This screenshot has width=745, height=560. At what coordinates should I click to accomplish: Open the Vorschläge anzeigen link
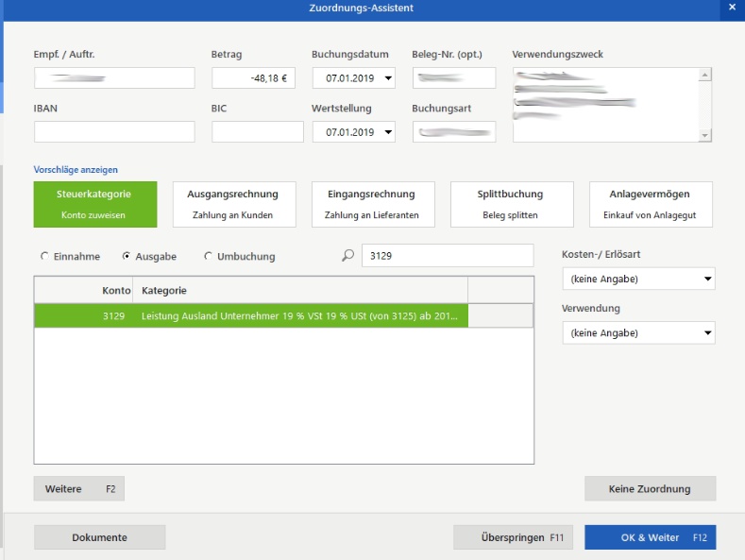pos(76,170)
